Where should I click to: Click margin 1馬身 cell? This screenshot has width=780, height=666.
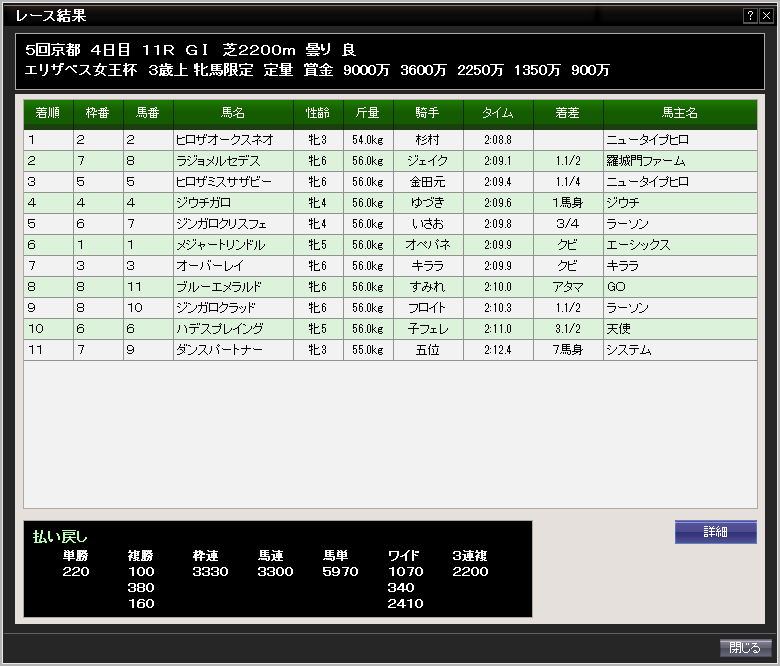point(568,202)
